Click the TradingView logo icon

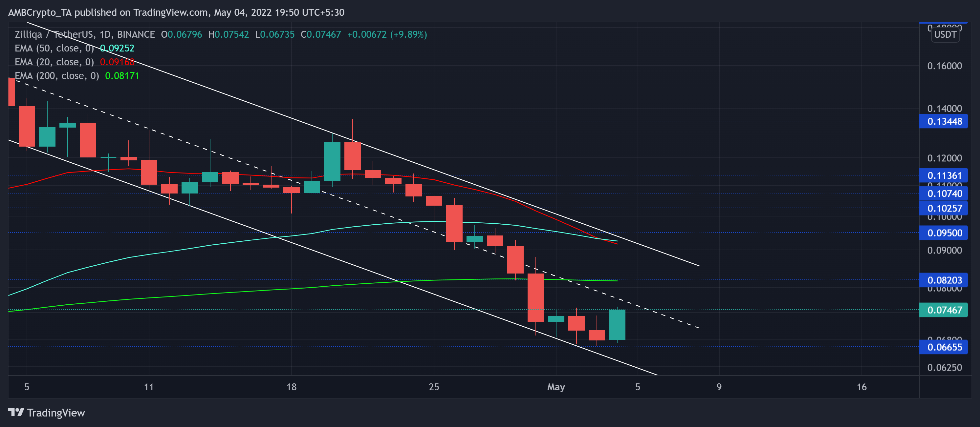point(16,412)
